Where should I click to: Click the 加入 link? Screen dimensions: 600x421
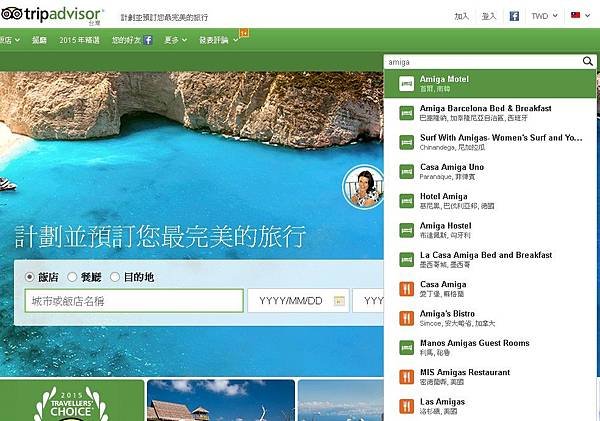click(x=461, y=16)
